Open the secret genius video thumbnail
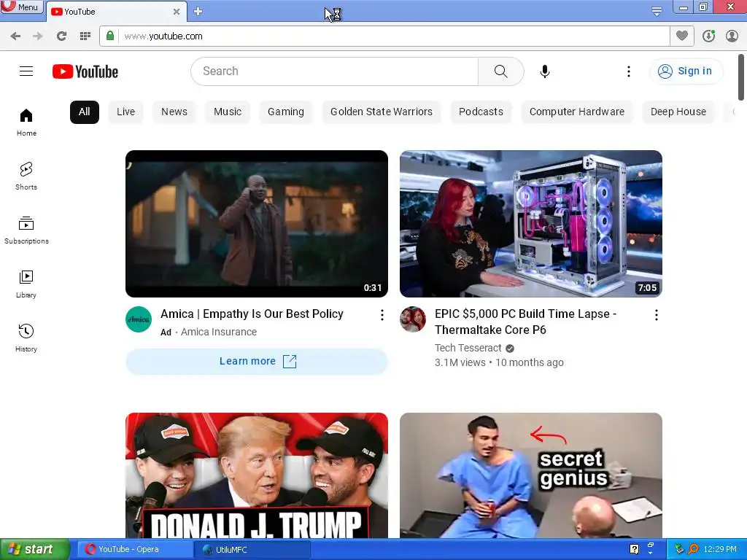Screen dimensions: 747x560 [x=531, y=475]
